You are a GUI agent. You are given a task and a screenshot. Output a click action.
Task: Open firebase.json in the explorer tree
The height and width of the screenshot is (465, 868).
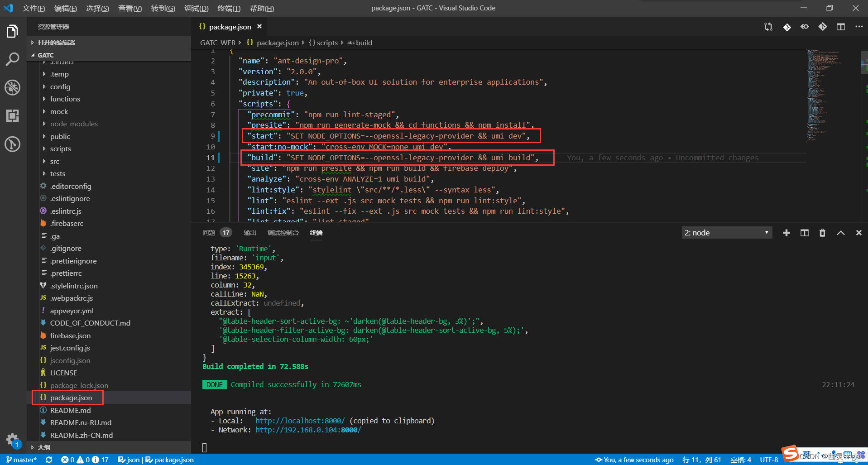[x=109, y=336]
